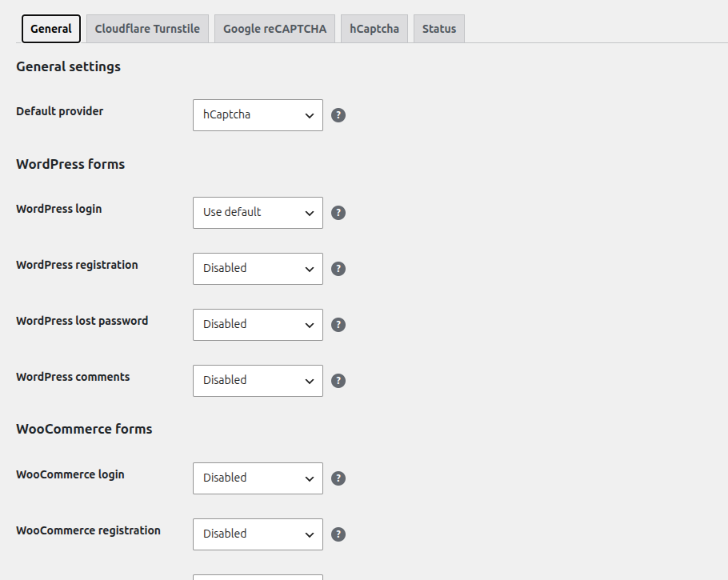Click the WordPress comments label
Image resolution: width=728 pixels, height=580 pixels.
click(73, 377)
